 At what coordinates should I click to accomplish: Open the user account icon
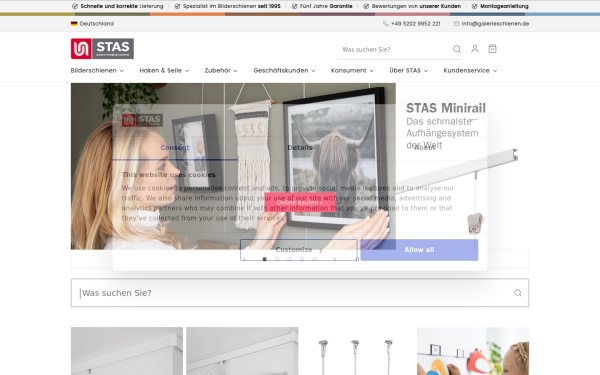coord(474,49)
